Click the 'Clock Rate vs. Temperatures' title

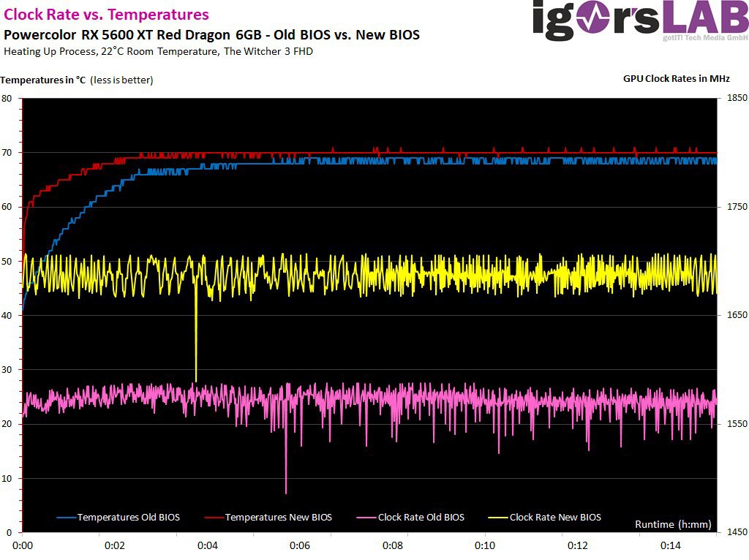[x=106, y=15]
